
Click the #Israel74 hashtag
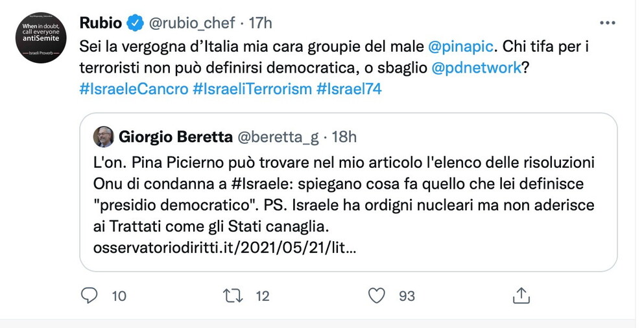[x=349, y=89]
